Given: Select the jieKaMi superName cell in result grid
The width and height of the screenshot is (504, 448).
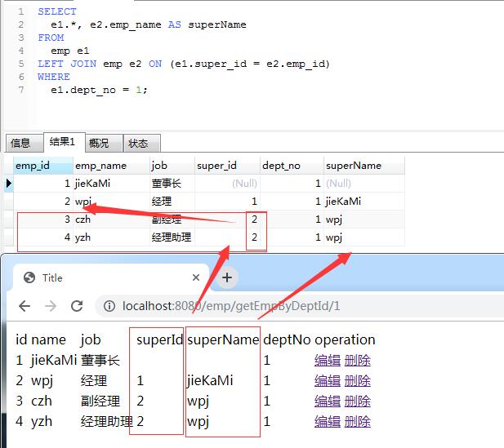Looking at the screenshot, I should [364, 202].
